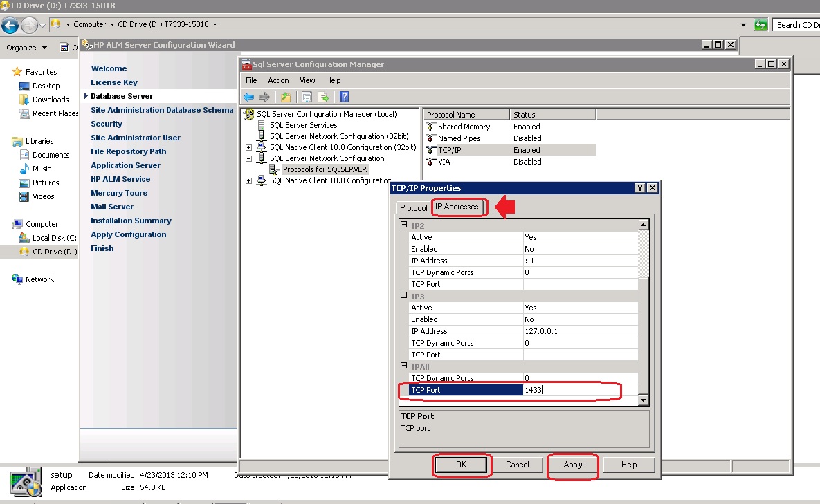Open the File menu

point(252,80)
